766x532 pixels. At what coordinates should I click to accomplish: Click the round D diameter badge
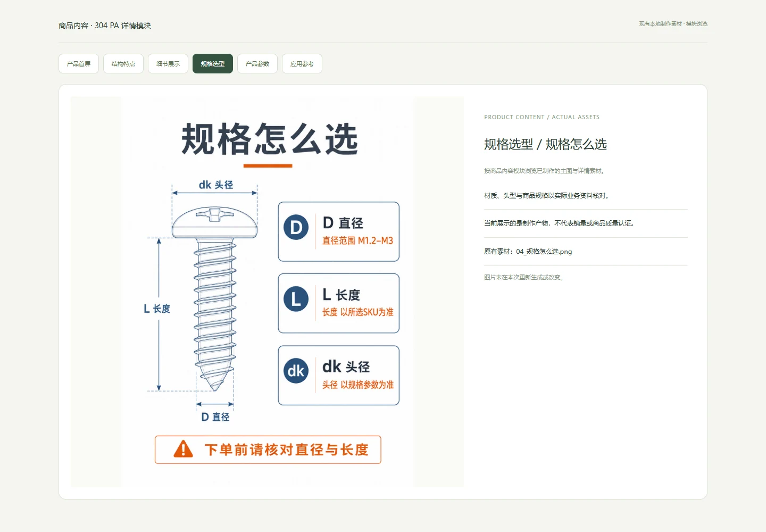pos(296,227)
